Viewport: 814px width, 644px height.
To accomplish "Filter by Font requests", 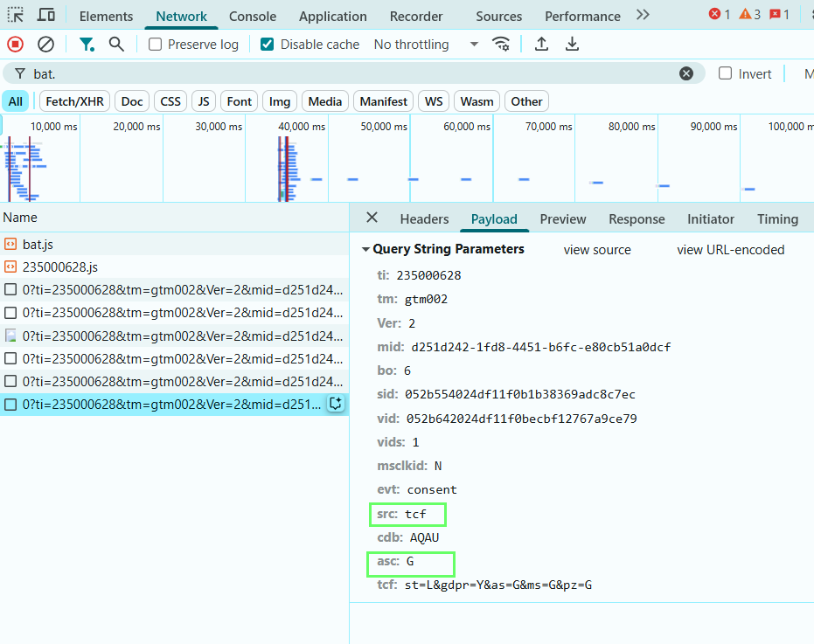I will point(239,101).
